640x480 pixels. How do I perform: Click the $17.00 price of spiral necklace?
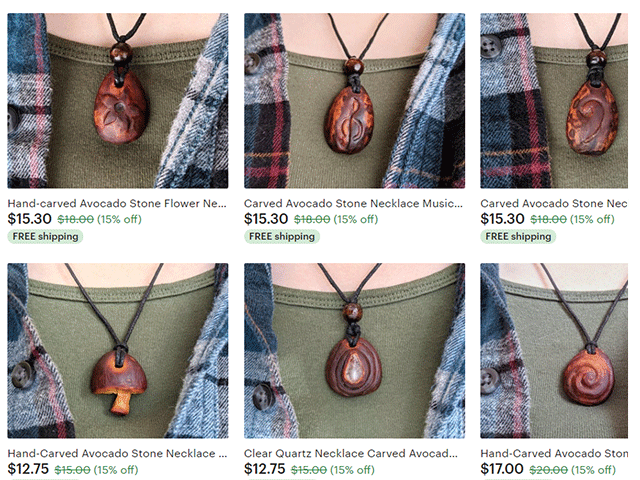(x=502, y=469)
